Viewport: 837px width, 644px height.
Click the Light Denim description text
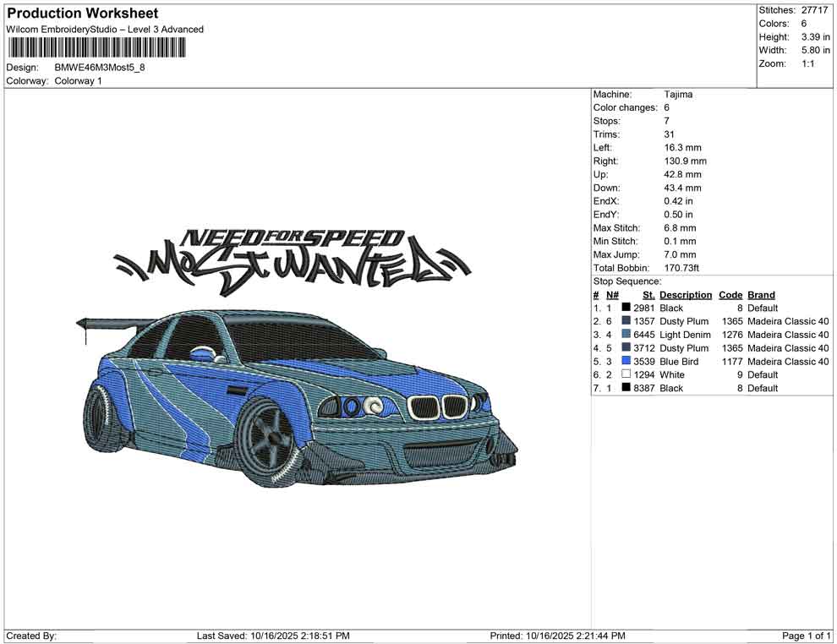[686, 335]
